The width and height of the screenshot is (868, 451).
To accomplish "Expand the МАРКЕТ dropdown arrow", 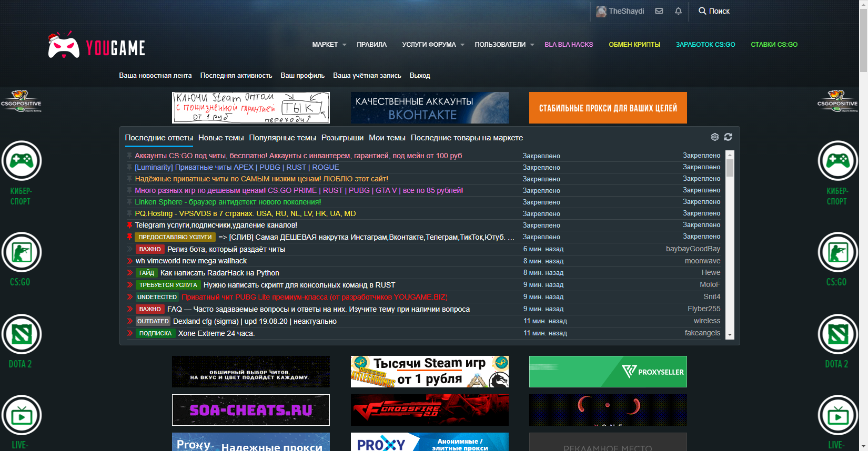I will [x=345, y=45].
